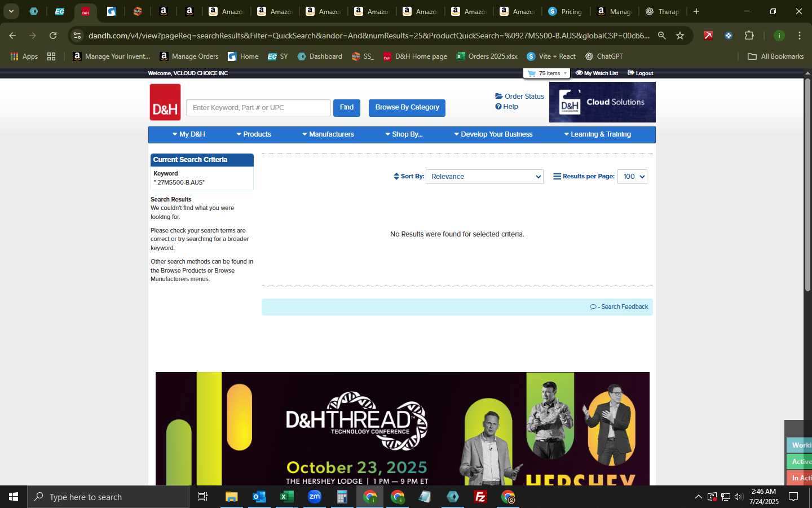The image size is (812, 508).
Task: Click the volume icon in system tray
Action: coord(739,497)
